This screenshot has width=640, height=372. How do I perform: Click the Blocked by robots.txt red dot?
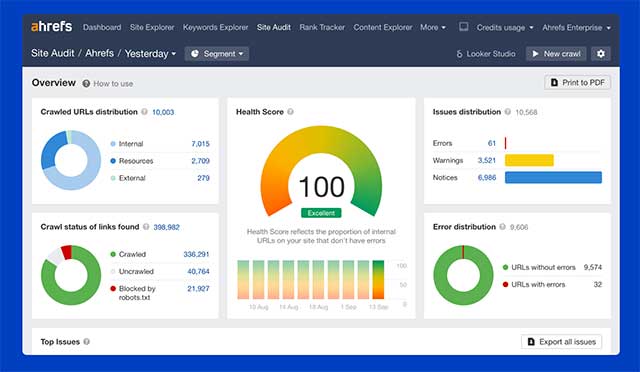click(x=113, y=288)
